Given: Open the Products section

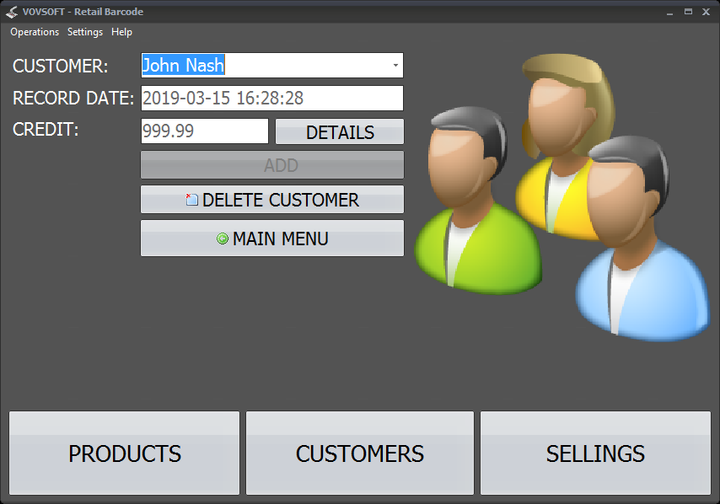Looking at the screenshot, I should point(124,453).
